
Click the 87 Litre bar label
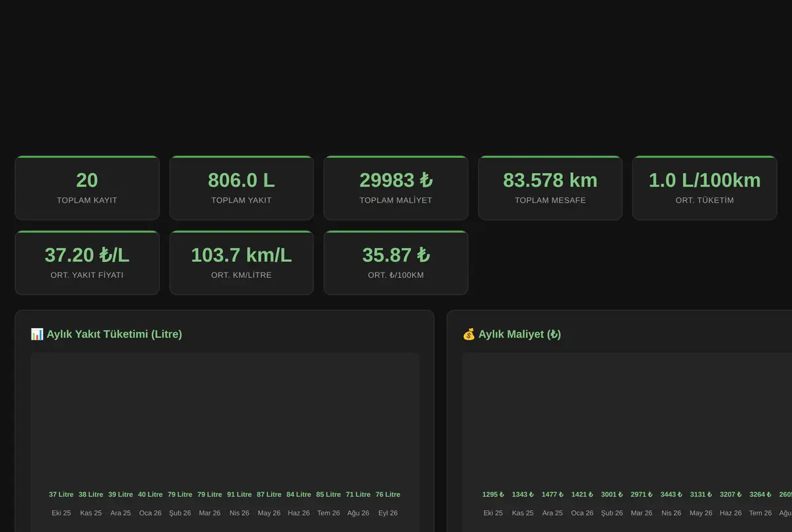[x=269, y=494]
